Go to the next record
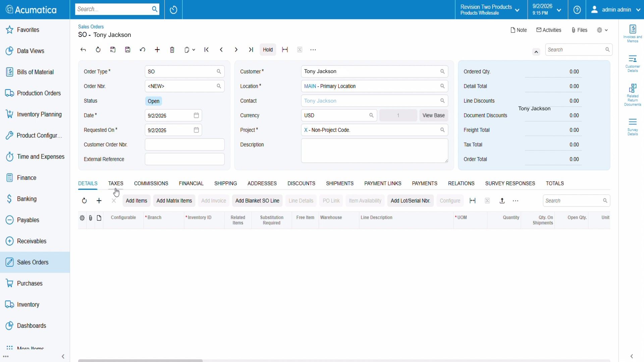Viewport: 644px width, 362px height. click(x=236, y=50)
